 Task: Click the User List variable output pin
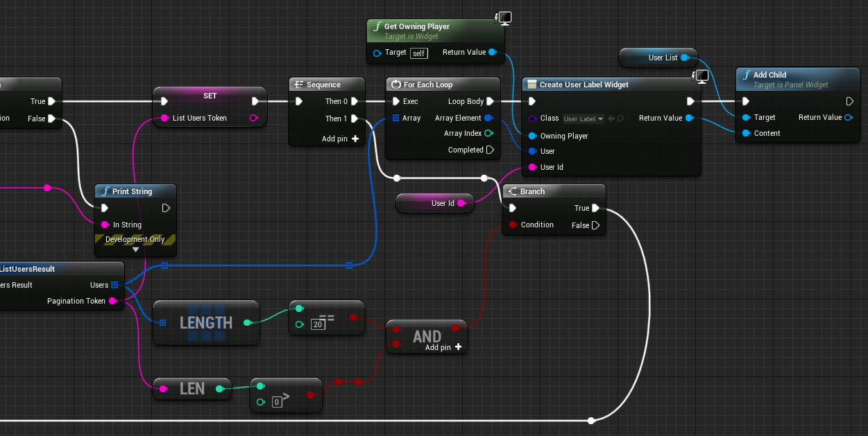684,58
